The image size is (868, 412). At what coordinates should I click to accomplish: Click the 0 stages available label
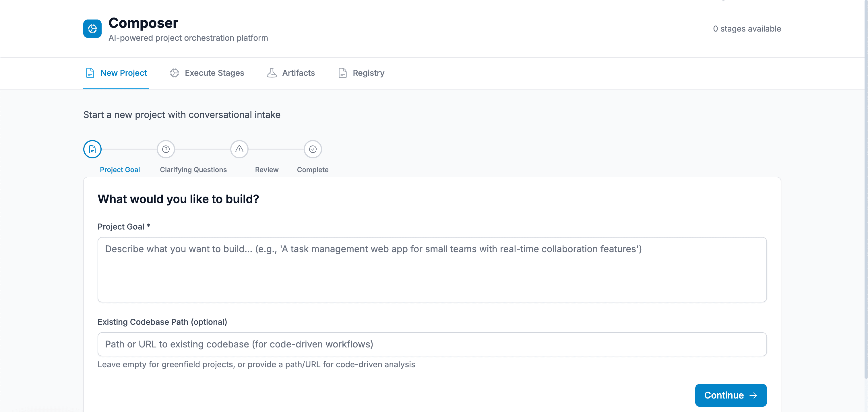[x=746, y=29]
